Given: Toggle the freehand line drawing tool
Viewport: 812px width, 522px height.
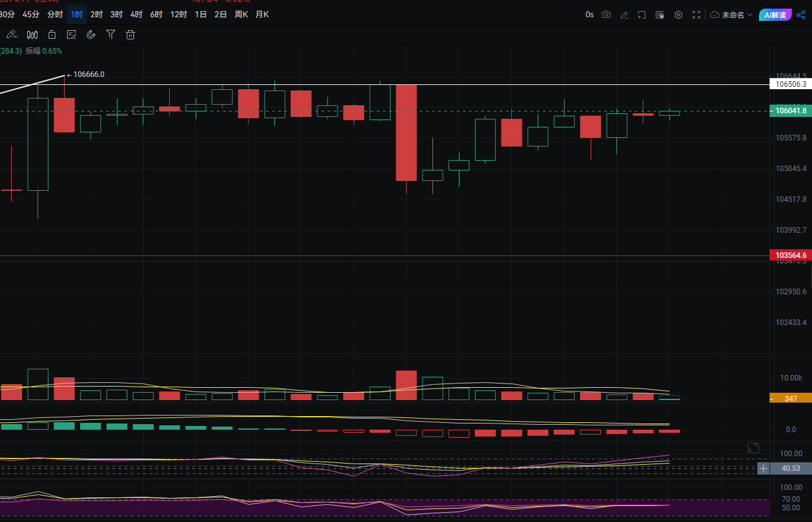Looking at the screenshot, I should pyautogui.click(x=11, y=35).
